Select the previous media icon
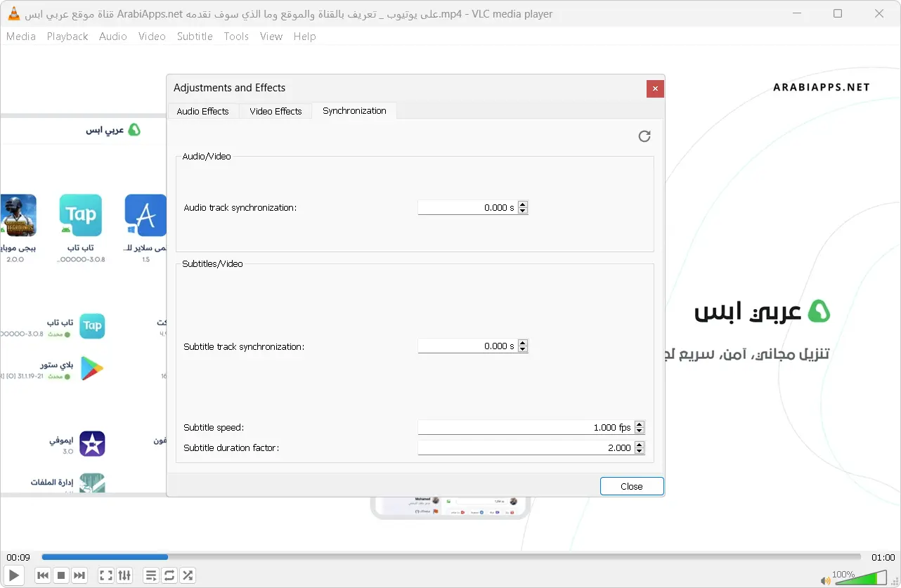This screenshot has height=588, width=901. [42, 575]
